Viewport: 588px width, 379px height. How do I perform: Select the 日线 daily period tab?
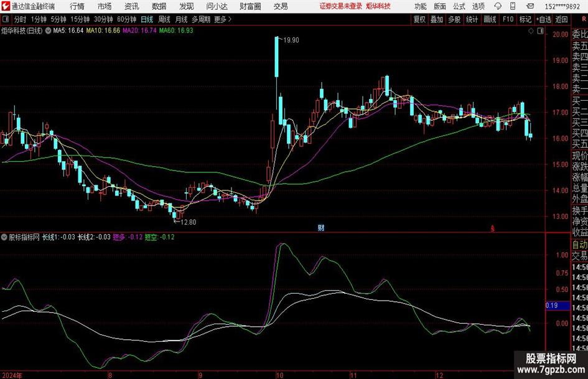pos(147,19)
